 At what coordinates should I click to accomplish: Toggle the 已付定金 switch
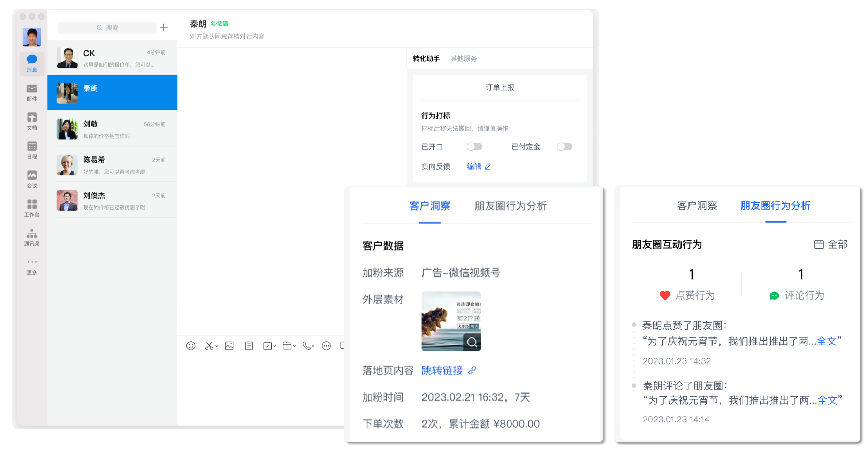[564, 147]
